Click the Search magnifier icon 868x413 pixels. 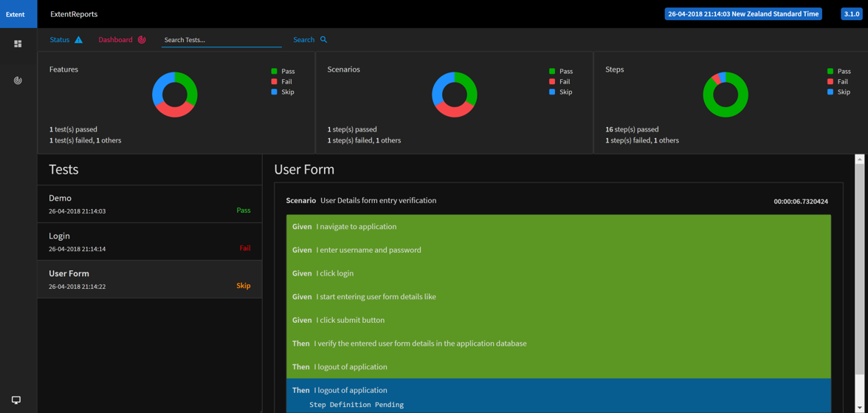pos(323,40)
